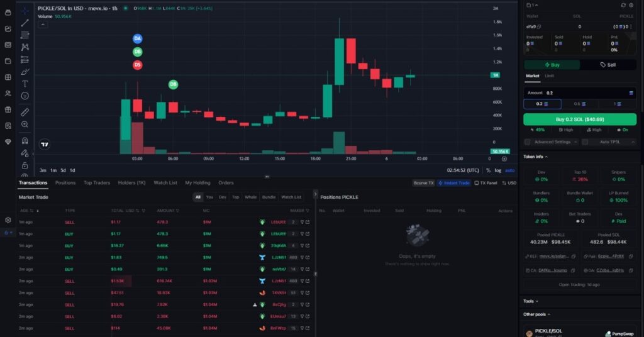The height and width of the screenshot is (337, 644).
Task: Click maker address noVbt7
Action: [279, 269]
